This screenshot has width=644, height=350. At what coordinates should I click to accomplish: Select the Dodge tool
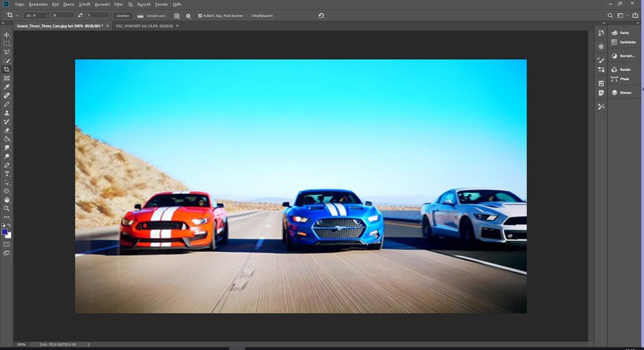click(x=6, y=156)
